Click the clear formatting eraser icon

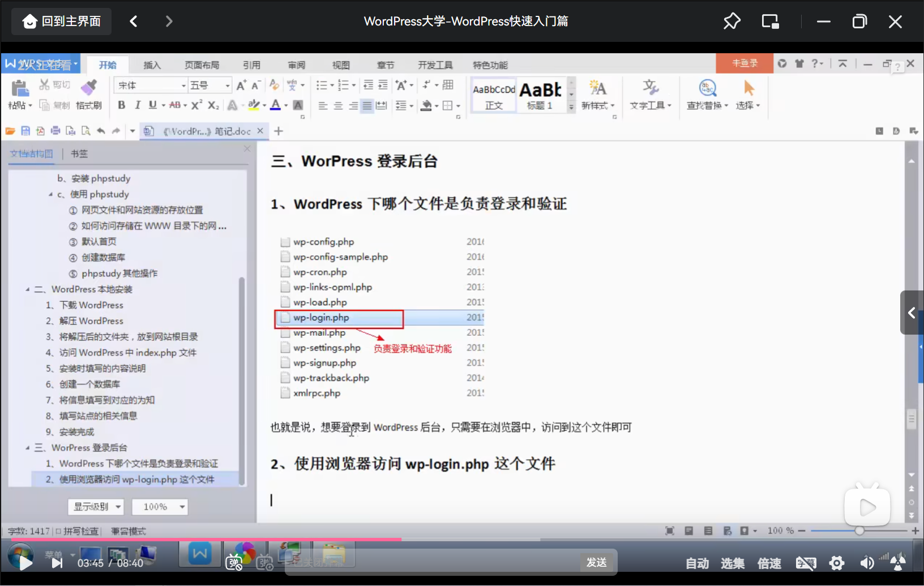(x=274, y=85)
